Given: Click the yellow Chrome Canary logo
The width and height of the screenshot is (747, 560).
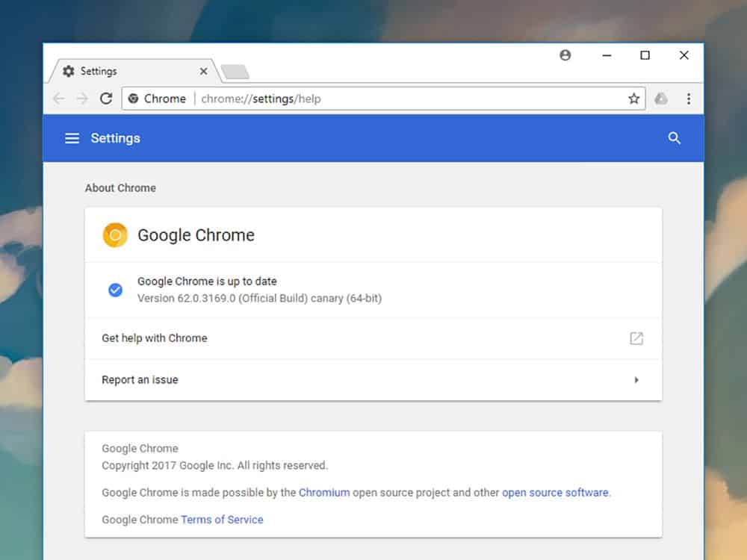Looking at the screenshot, I should click(x=115, y=235).
